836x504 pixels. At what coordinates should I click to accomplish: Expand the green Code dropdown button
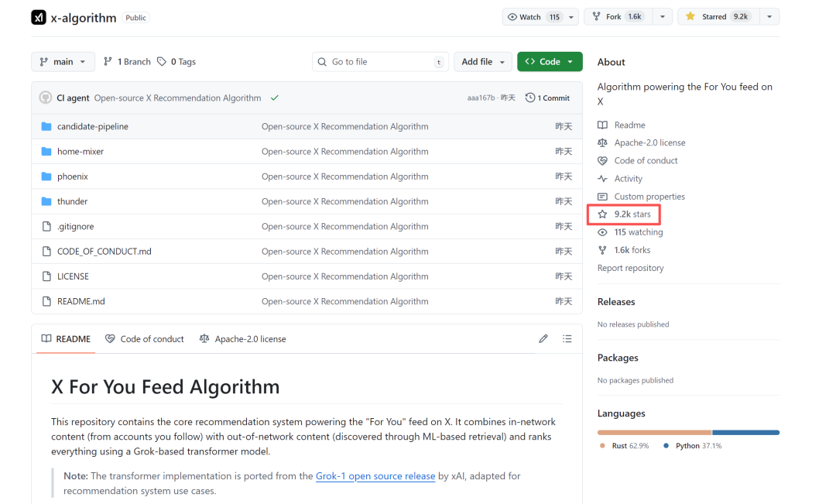(x=550, y=62)
